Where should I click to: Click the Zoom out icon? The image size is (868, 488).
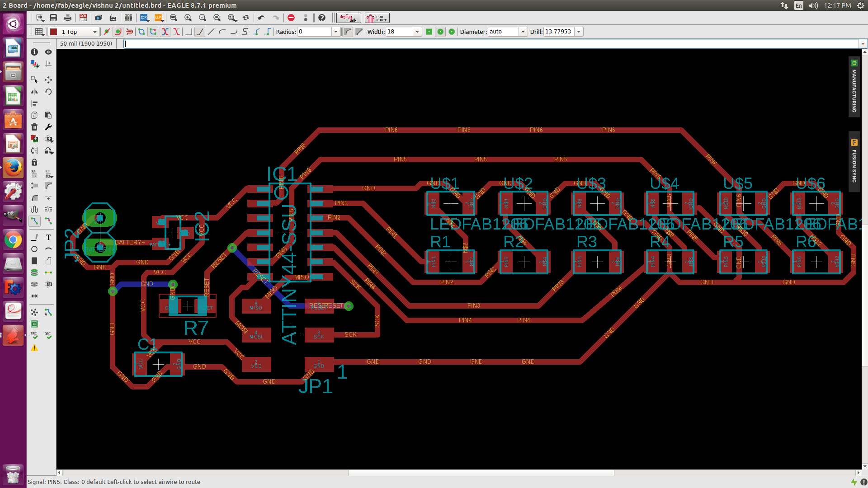(x=203, y=18)
